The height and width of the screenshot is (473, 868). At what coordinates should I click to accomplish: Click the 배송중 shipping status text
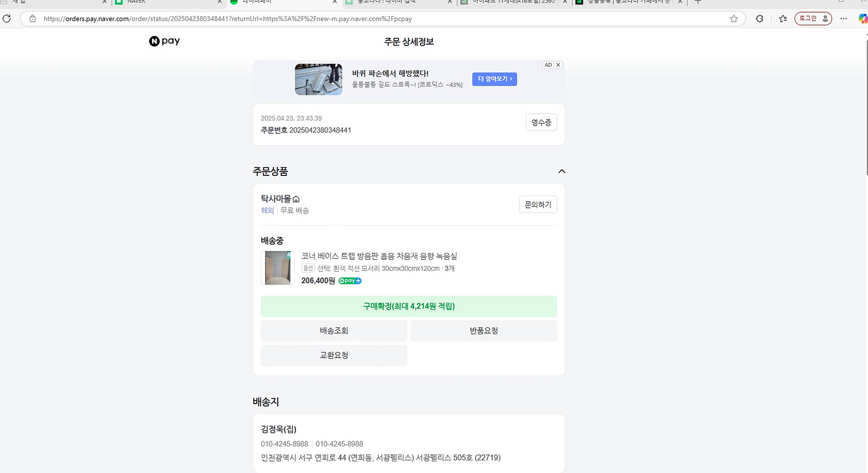point(272,240)
